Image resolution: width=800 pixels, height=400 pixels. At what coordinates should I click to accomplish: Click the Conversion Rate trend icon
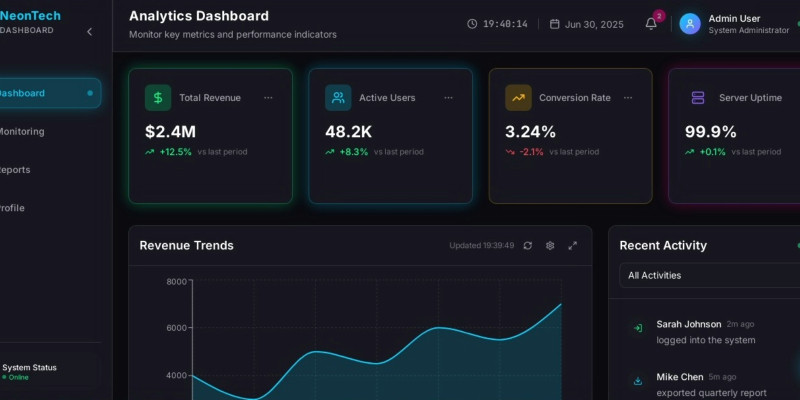click(518, 98)
